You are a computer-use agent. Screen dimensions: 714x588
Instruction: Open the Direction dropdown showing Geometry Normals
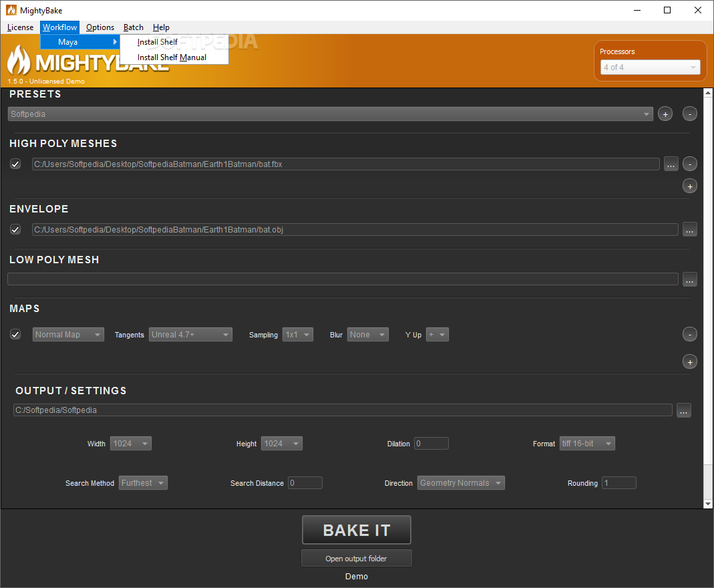pyautogui.click(x=461, y=483)
